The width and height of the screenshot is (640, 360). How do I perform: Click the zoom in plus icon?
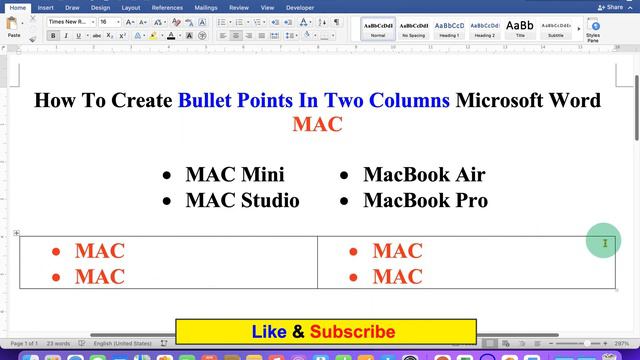pos(605,344)
